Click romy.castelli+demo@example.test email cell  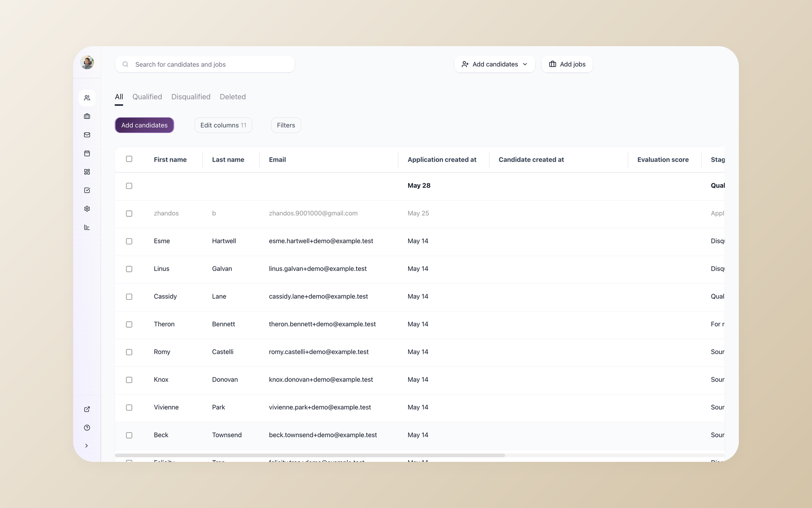point(319,352)
